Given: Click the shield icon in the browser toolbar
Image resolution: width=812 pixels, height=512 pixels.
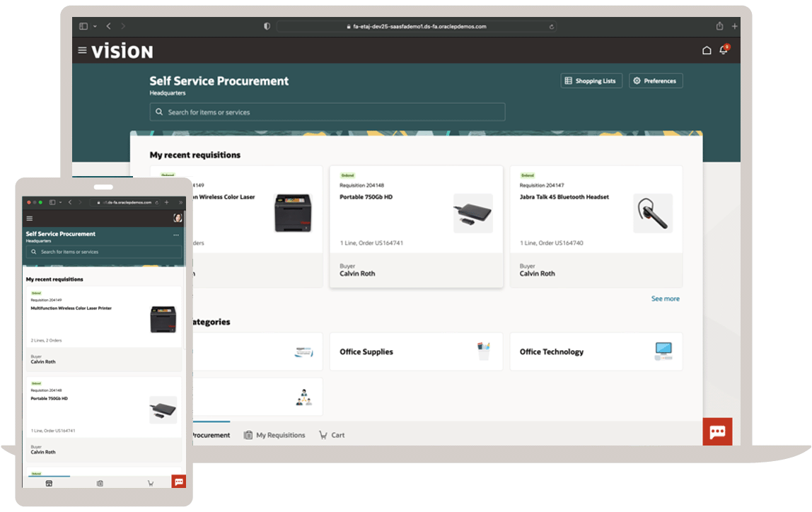Looking at the screenshot, I should coord(266,25).
